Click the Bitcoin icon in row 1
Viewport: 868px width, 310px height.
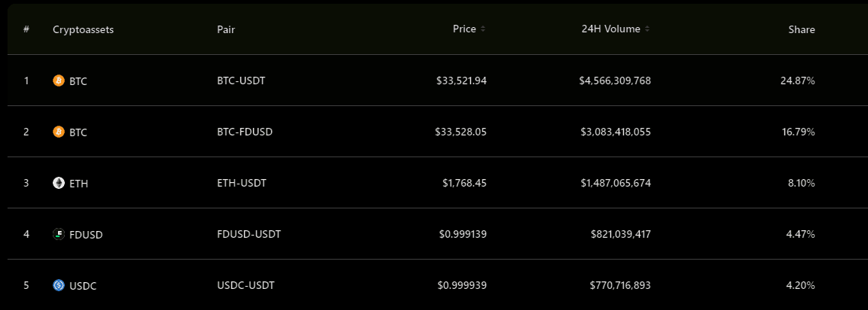click(x=59, y=81)
